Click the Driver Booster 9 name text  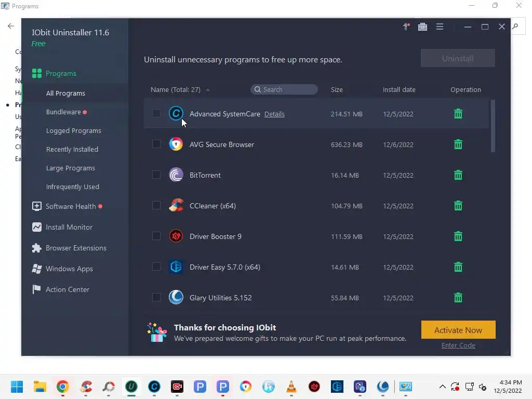216,236
